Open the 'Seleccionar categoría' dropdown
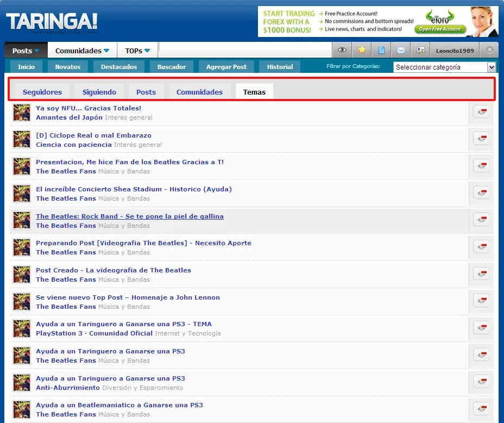Image resolution: width=504 pixels, height=423 pixels. 444,67
